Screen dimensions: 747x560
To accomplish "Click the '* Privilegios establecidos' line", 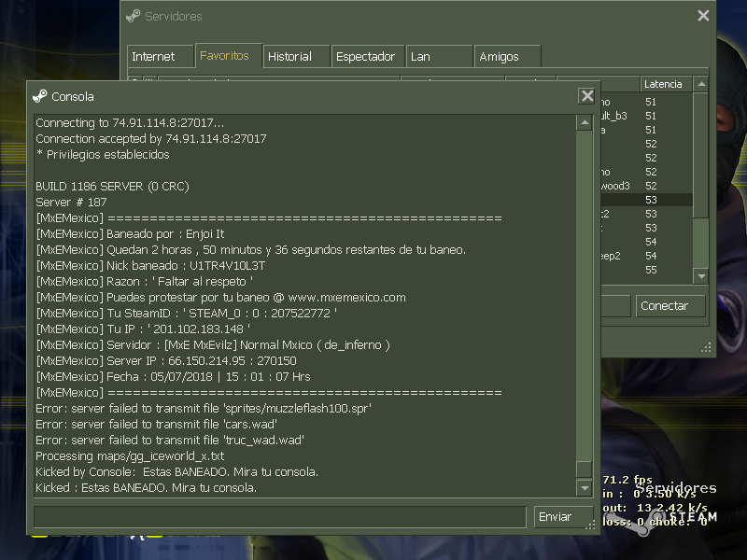I will click(103, 154).
